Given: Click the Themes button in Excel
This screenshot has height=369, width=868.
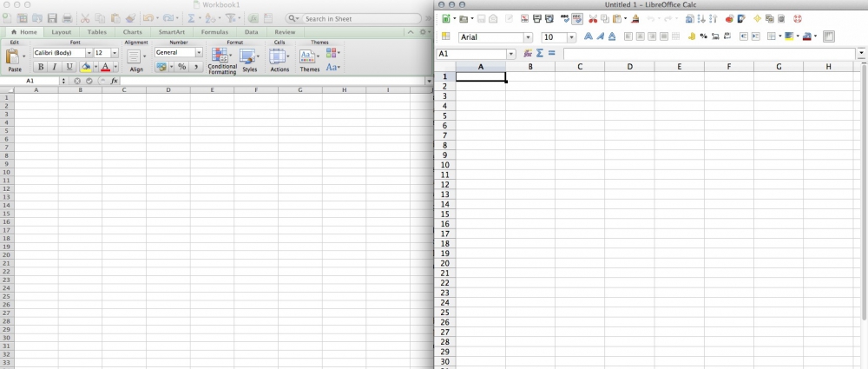Looking at the screenshot, I should click(309, 59).
